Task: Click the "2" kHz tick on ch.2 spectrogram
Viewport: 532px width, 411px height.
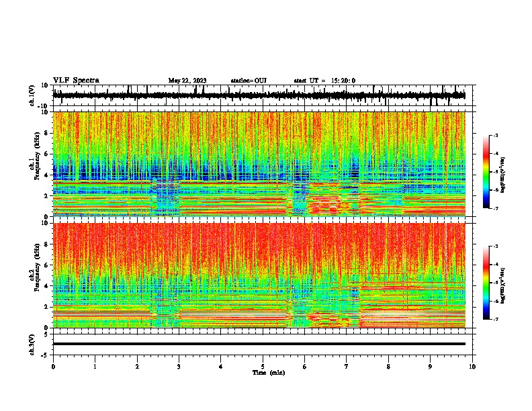Action: point(46,307)
